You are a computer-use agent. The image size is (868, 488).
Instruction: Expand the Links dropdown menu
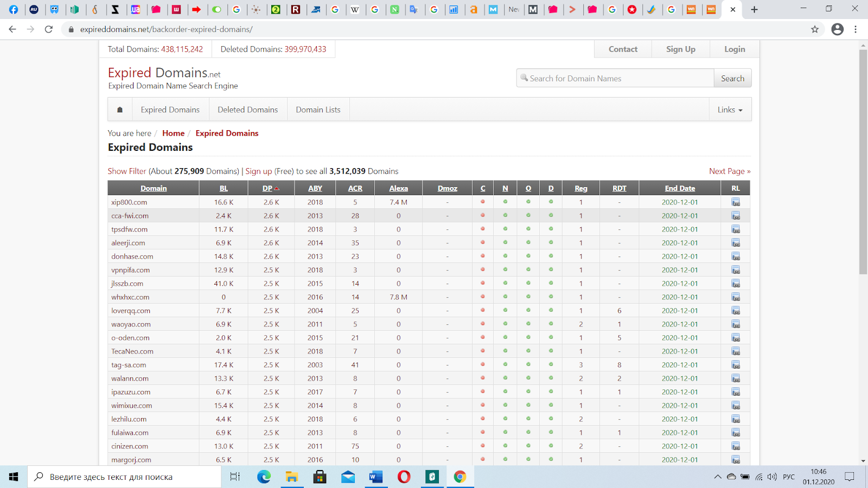point(730,110)
